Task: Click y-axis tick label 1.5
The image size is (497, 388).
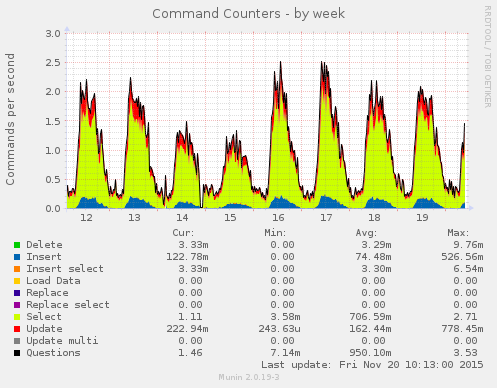Action: tap(53, 121)
